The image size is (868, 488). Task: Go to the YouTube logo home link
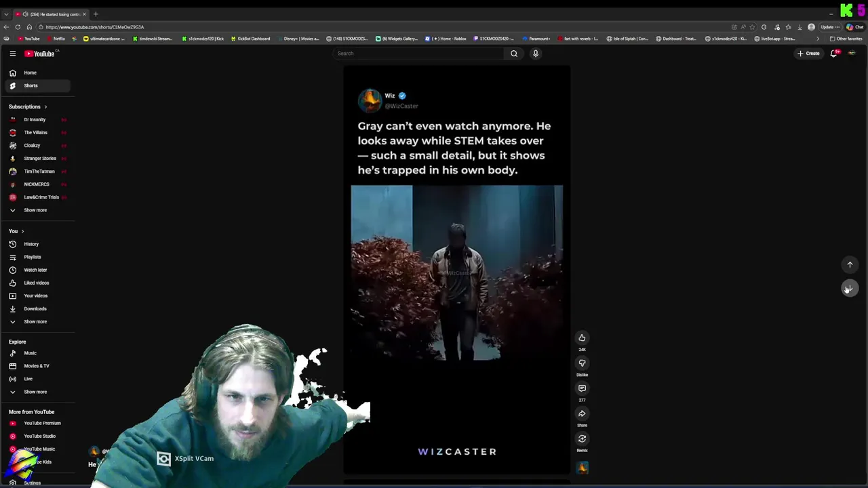coord(39,54)
